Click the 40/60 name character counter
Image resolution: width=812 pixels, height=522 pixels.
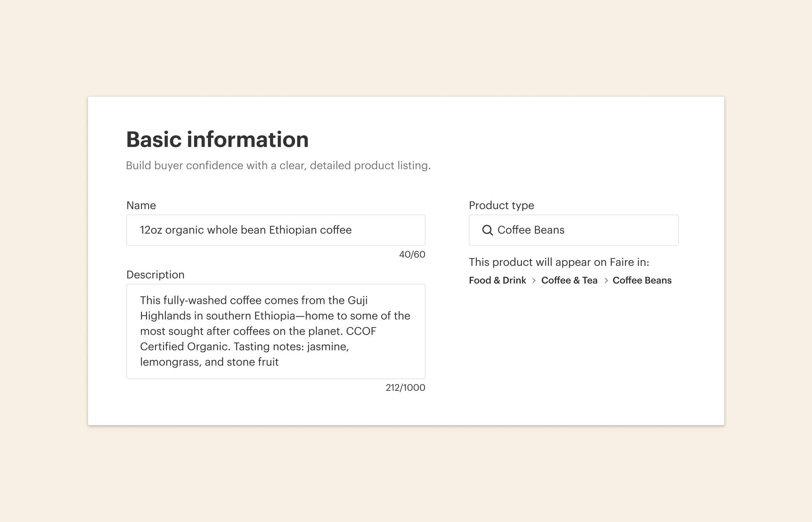coord(412,255)
